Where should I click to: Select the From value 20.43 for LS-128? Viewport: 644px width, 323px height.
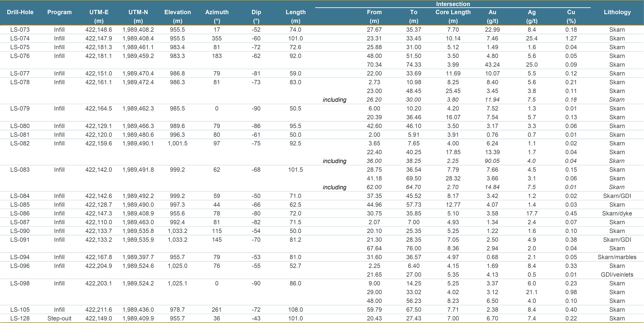(x=374, y=318)
